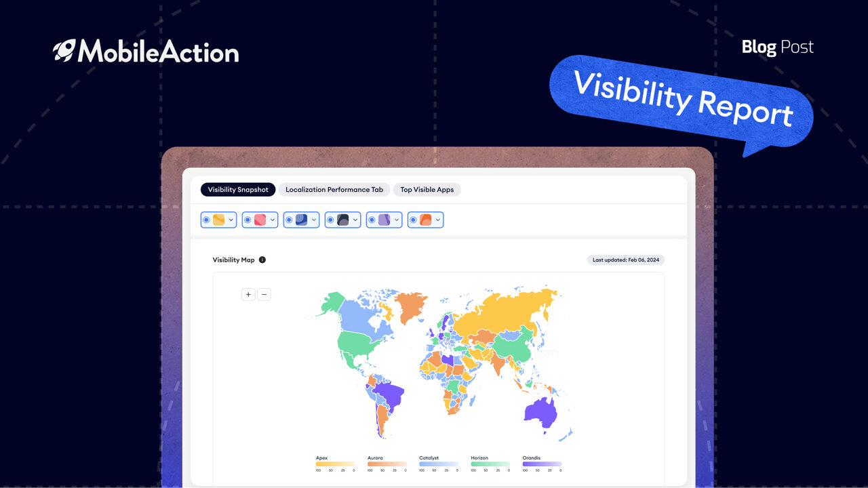The image size is (868, 488).
Task: Select the purple app radio button
Action: point(372,220)
